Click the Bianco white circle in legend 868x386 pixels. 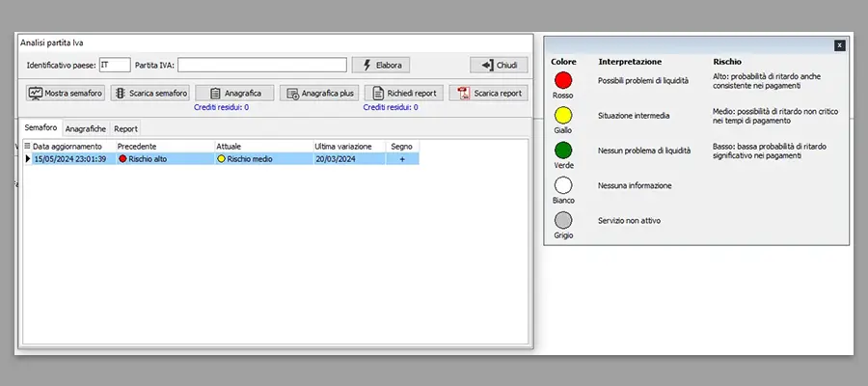pyautogui.click(x=563, y=185)
